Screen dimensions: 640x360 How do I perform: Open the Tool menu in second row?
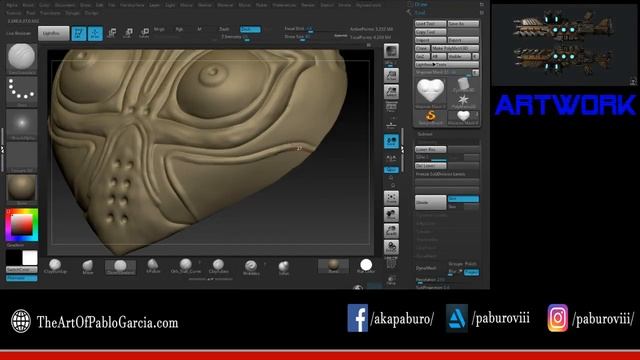point(31,13)
